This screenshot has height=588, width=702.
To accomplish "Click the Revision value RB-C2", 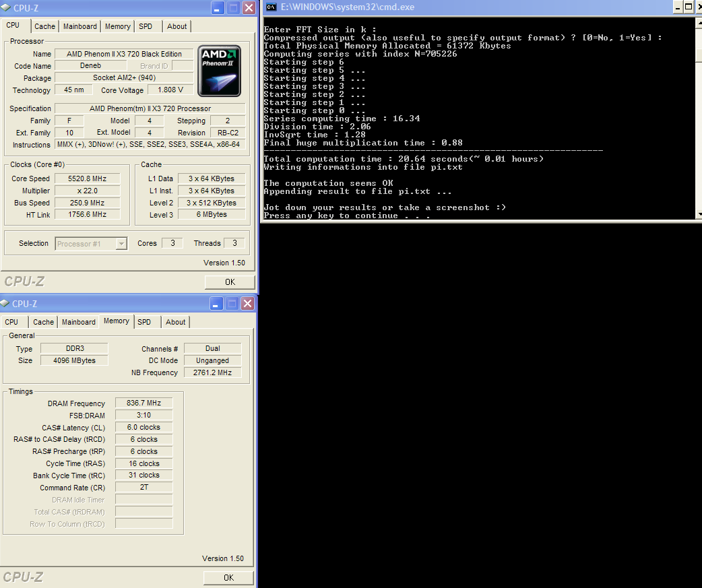I will pyautogui.click(x=228, y=133).
